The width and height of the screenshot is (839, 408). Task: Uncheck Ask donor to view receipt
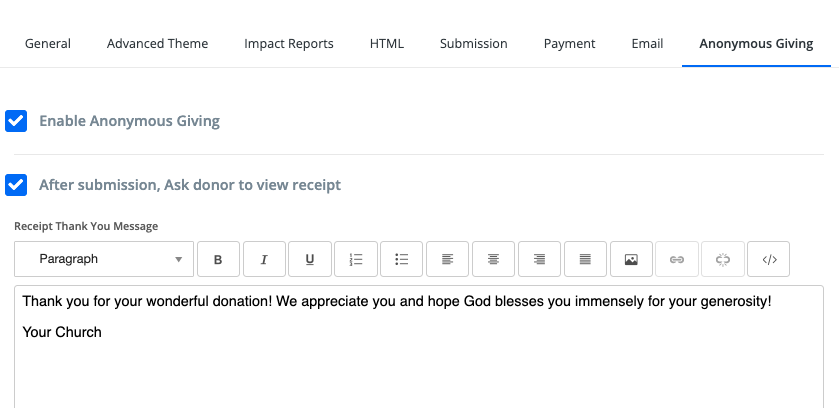coord(16,185)
